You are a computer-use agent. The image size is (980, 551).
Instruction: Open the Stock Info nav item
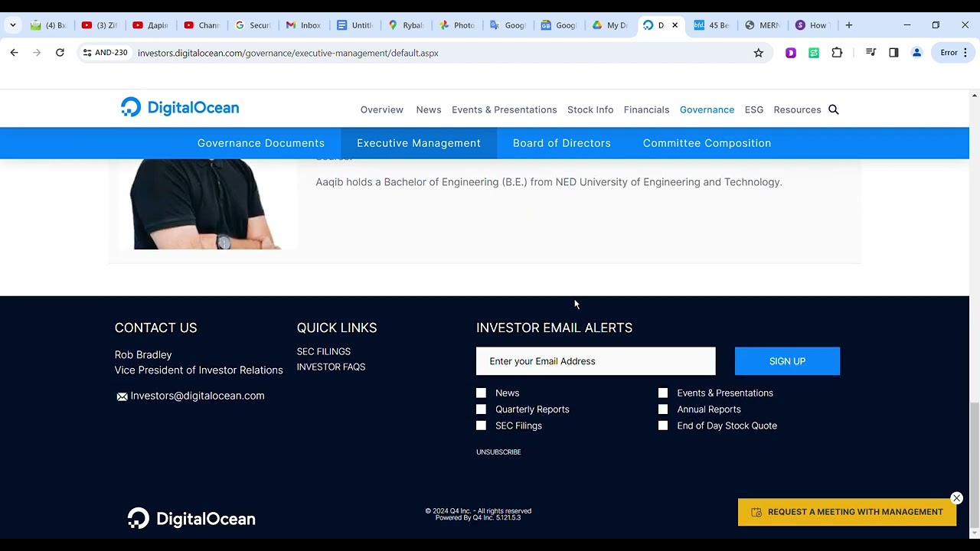590,109
